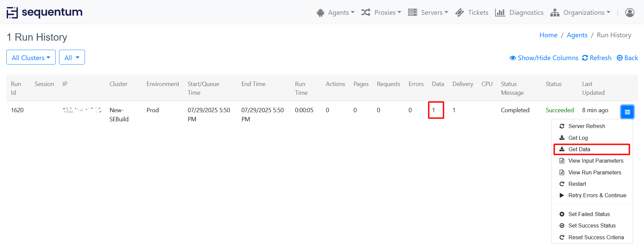
Task: Expand the All Clusters dropdown
Action: coord(31,57)
